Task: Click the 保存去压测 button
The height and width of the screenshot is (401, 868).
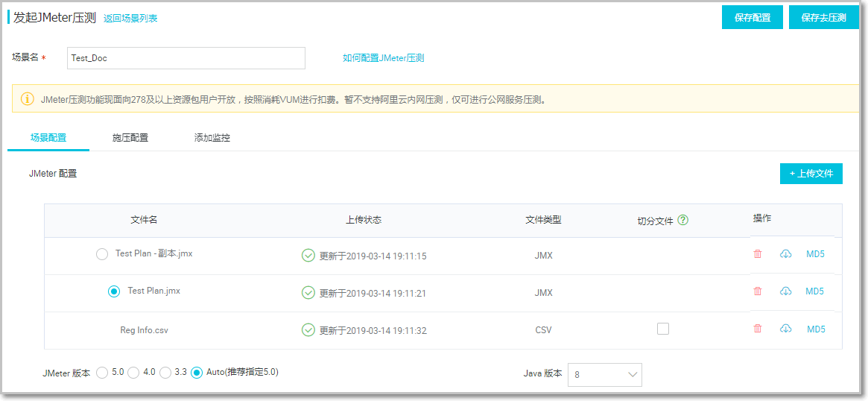Action: (824, 18)
